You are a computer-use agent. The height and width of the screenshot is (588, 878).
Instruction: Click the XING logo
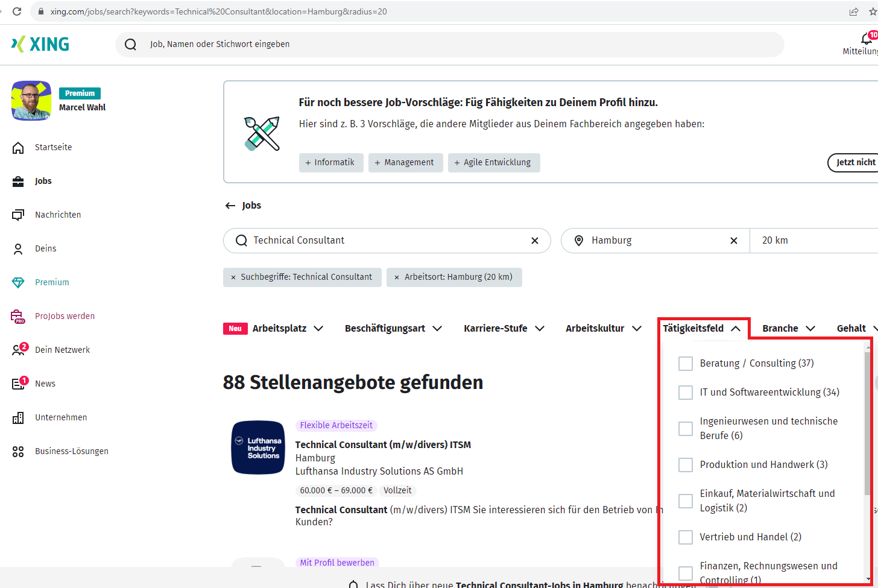coord(40,44)
